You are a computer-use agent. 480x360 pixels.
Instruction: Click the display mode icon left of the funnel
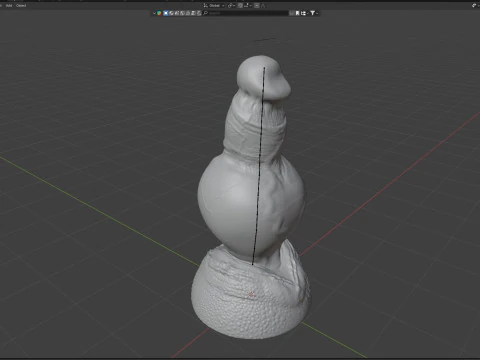[304, 13]
